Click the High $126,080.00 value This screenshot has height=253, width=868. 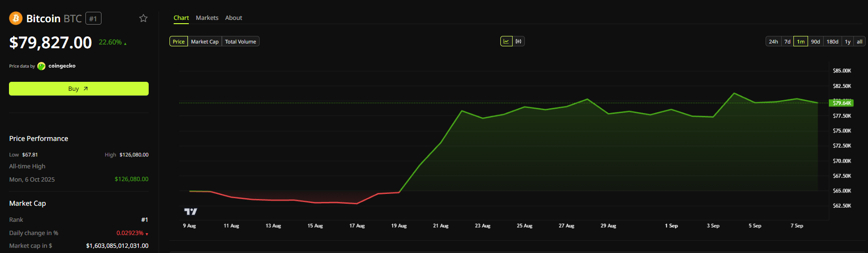(134, 155)
